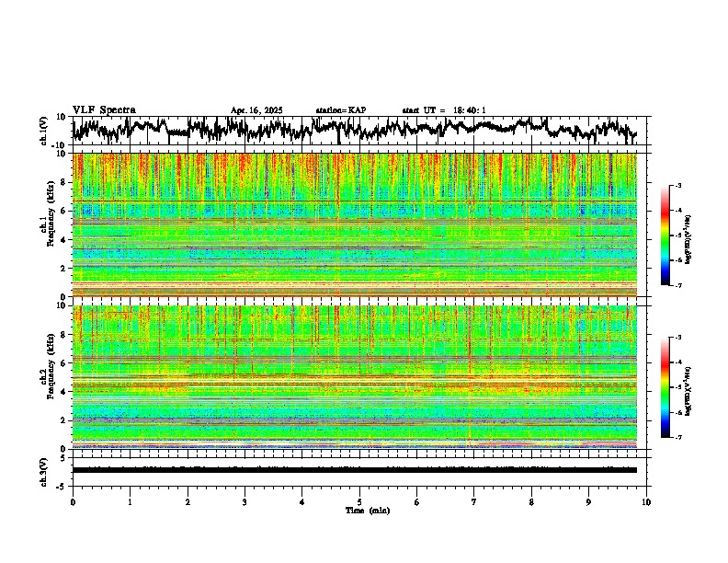728x563 pixels.
Task: Click time axis tick label "7"
Action: click(474, 502)
